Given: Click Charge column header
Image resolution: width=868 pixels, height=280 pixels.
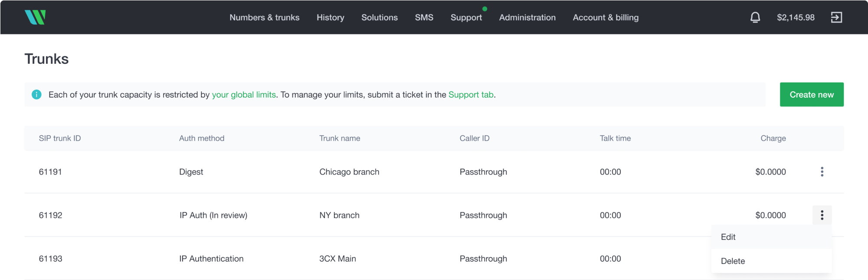Looking at the screenshot, I should click(773, 138).
